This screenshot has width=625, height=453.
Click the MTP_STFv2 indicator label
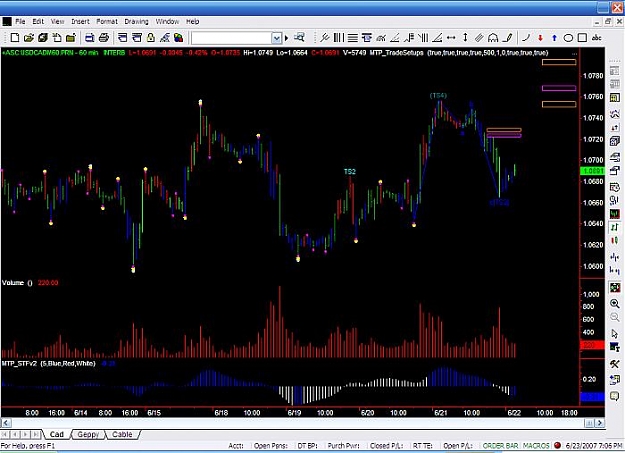pyautogui.click(x=21, y=363)
